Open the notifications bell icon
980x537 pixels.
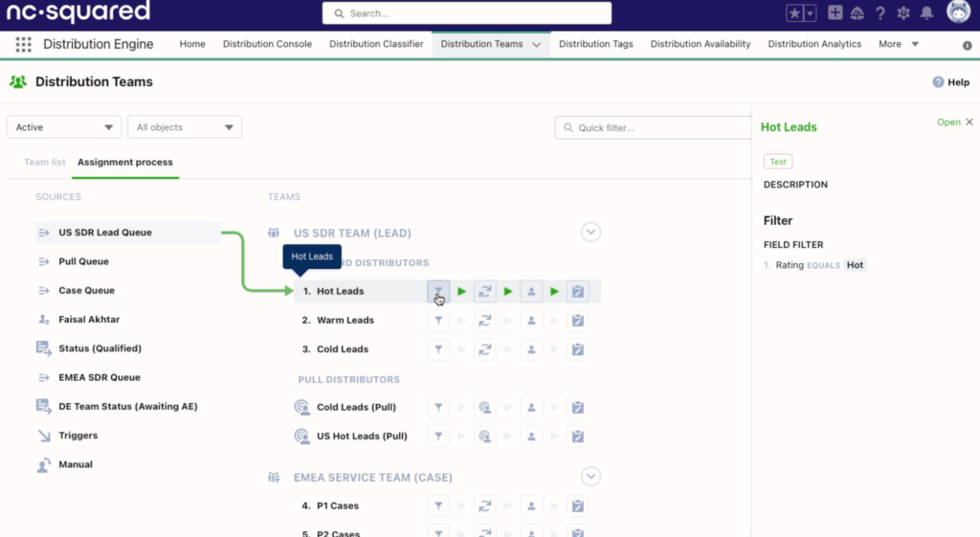tap(926, 13)
